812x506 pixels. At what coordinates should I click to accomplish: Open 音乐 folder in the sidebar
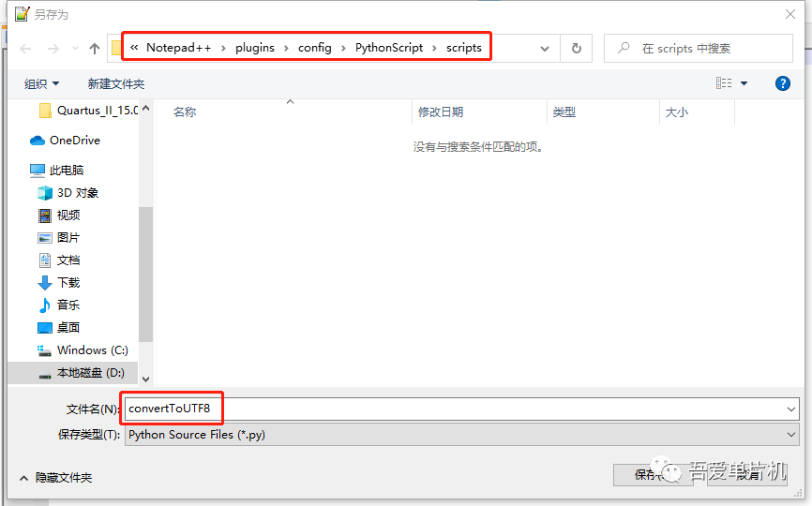point(59,305)
